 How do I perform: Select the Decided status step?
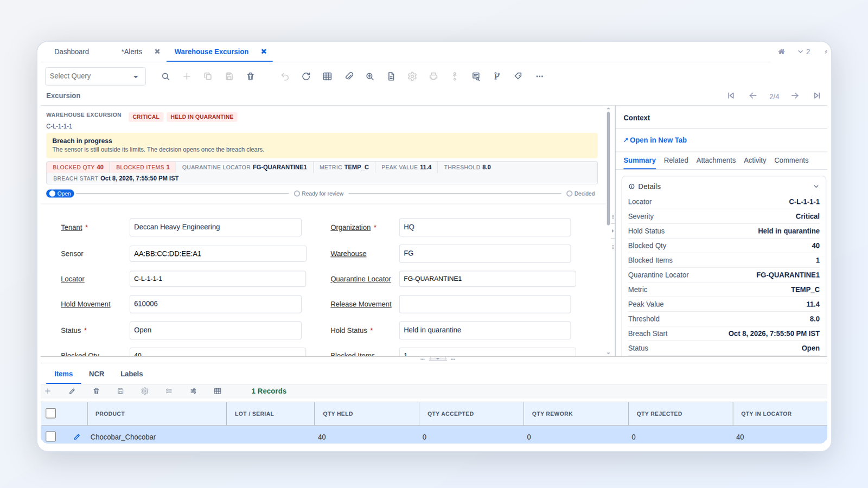pyautogui.click(x=580, y=194)
